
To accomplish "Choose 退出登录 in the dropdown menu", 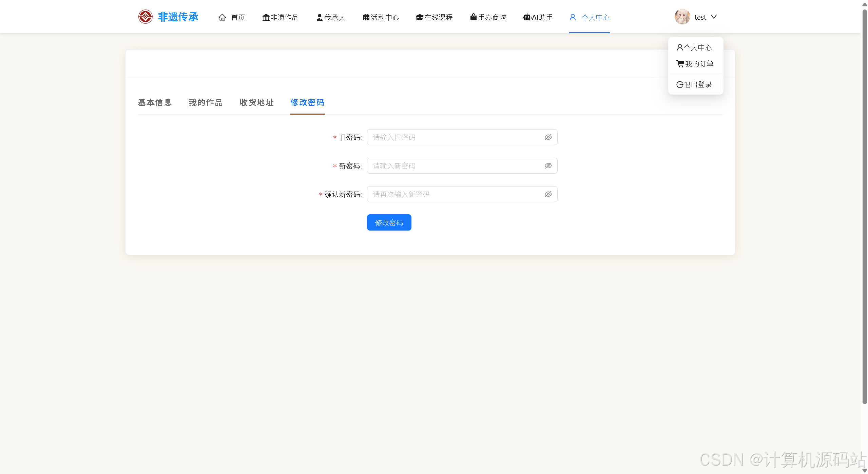I will coord(694,84).
